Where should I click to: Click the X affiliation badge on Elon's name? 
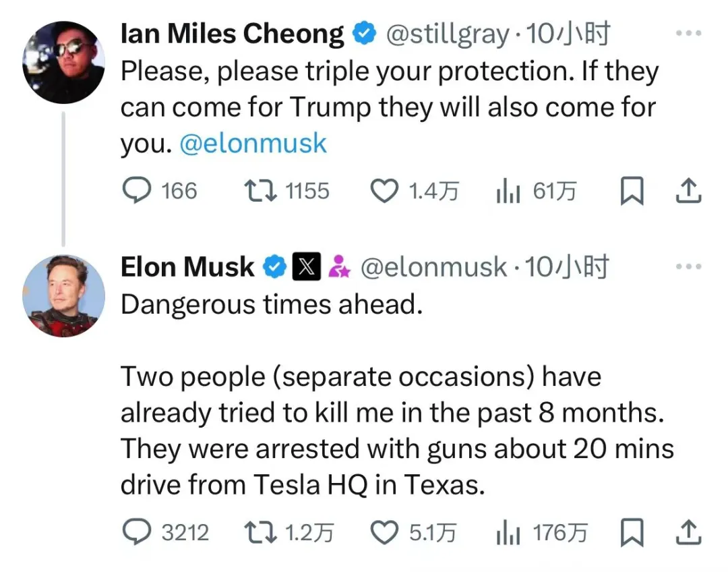[306, 266]
